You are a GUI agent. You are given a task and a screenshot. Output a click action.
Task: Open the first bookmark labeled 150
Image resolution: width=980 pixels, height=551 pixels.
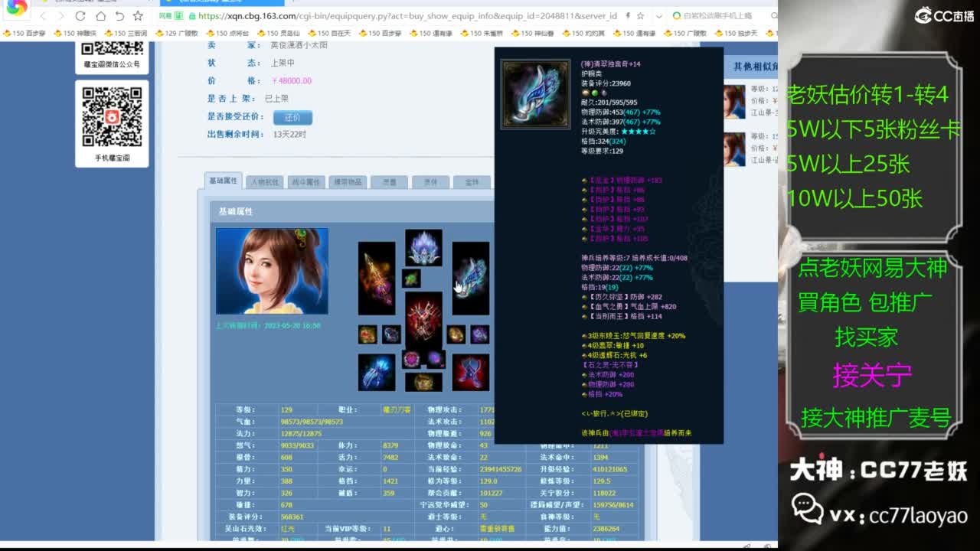click(24, 34)
